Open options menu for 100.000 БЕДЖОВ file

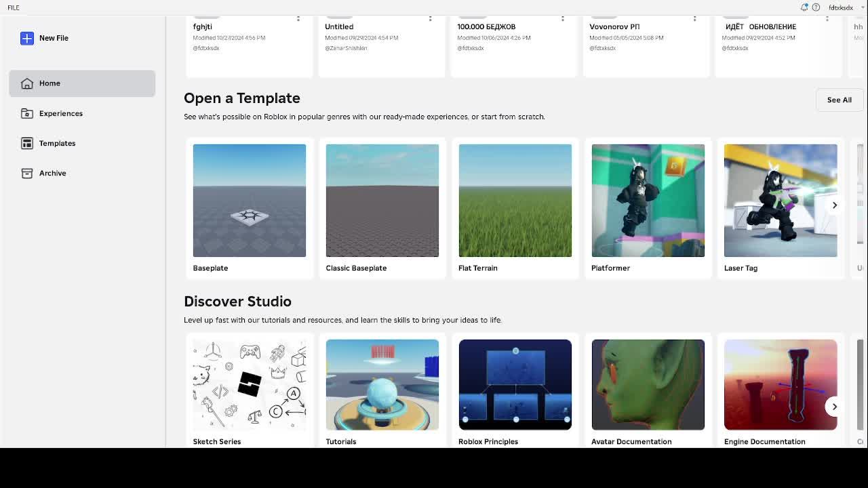(x=563, y=19)
